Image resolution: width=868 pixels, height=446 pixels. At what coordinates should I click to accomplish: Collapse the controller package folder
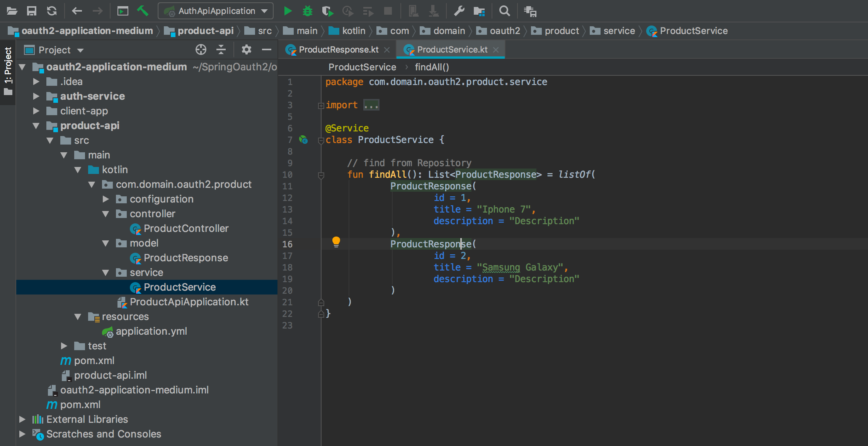pyautogui.click(x=106, y=214)
